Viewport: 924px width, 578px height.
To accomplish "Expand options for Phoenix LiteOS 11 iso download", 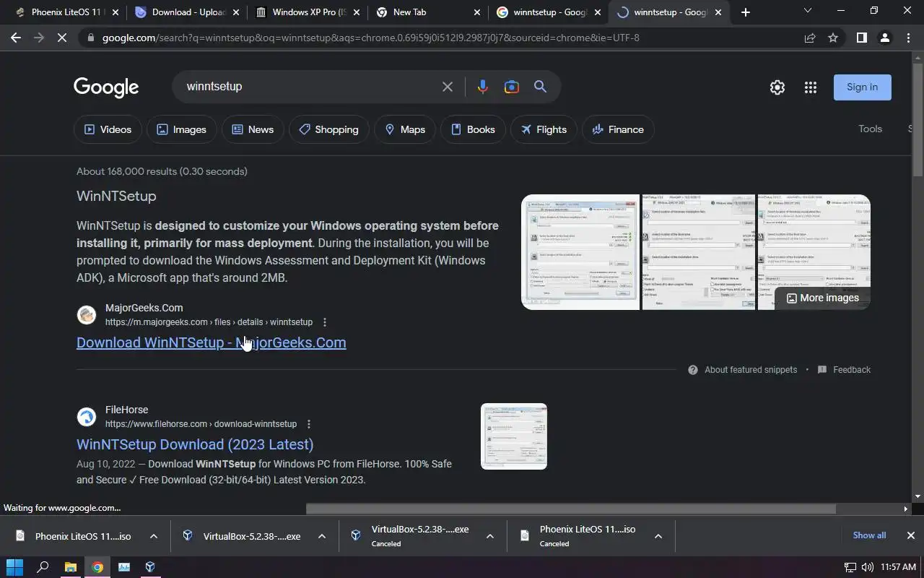I will [154, 536].
